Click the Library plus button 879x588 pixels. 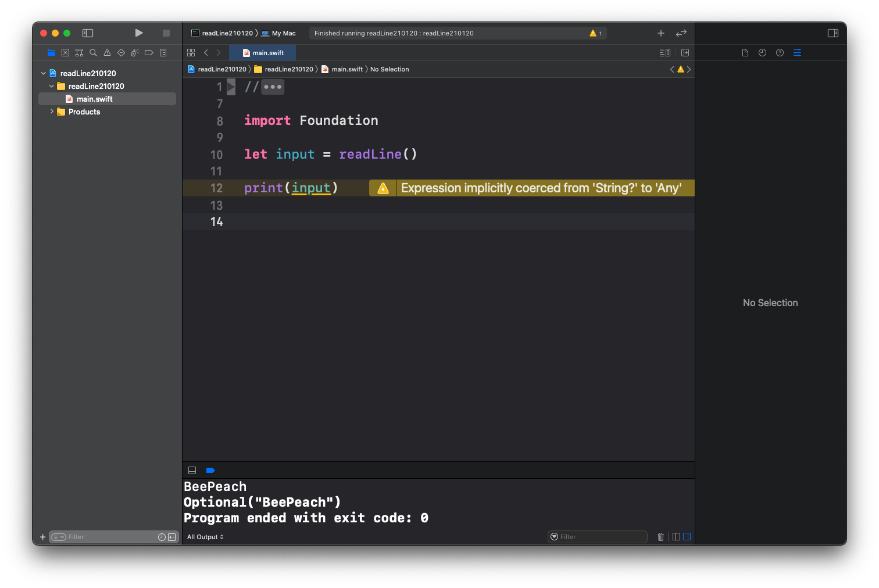[661, 33]
